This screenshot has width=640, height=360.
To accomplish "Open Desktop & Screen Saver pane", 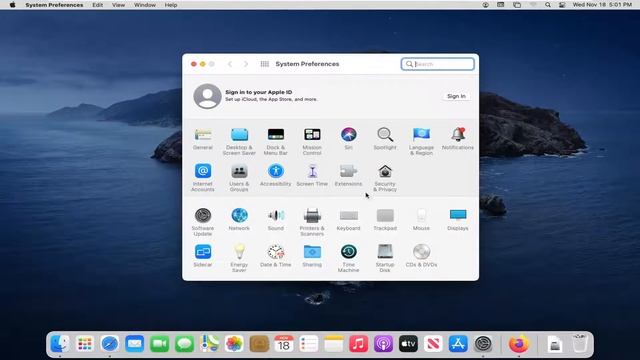I will [239, 141].
